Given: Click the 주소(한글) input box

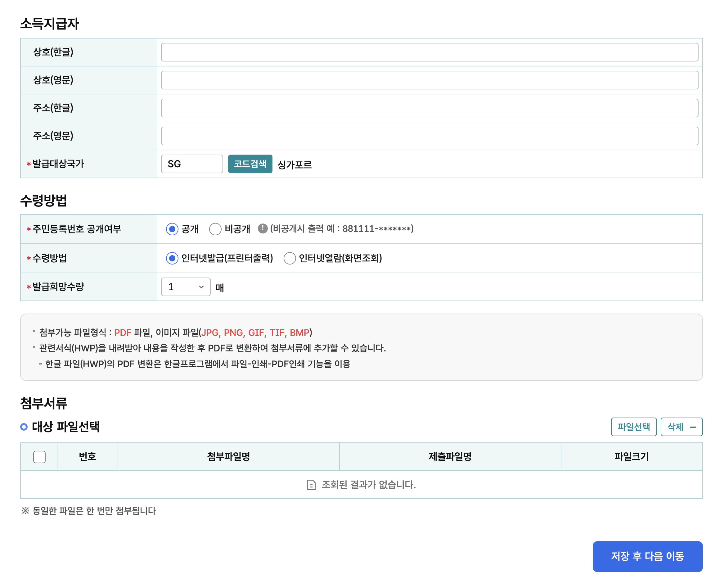Looking at the screenshot, I should [x=429, y=108].
